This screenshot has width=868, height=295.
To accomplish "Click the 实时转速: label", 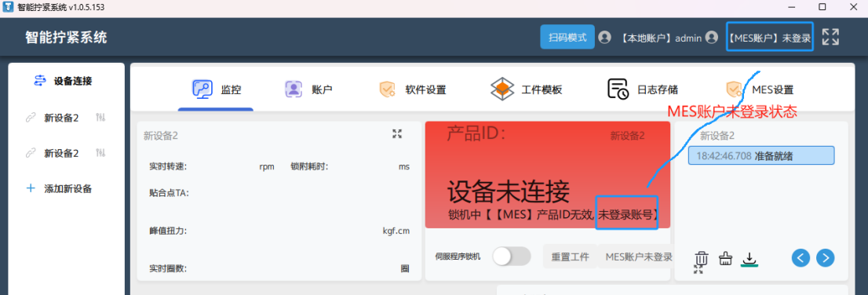I will tap(168, 166).
